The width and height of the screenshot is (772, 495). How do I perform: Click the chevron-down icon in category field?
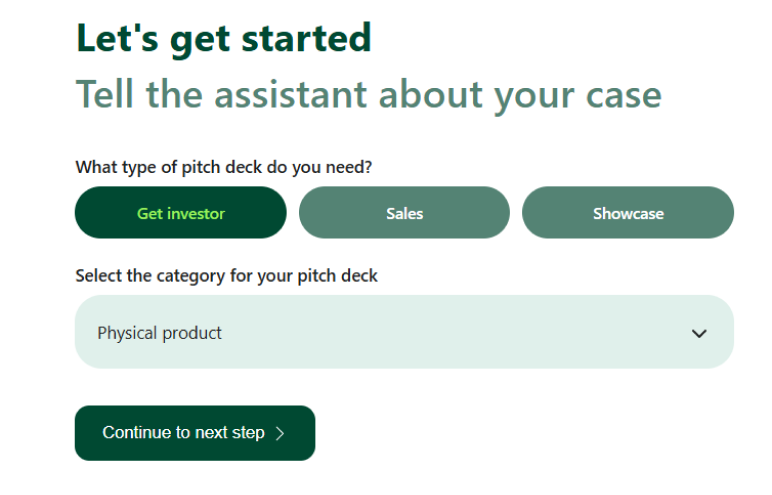coord(699,333)
